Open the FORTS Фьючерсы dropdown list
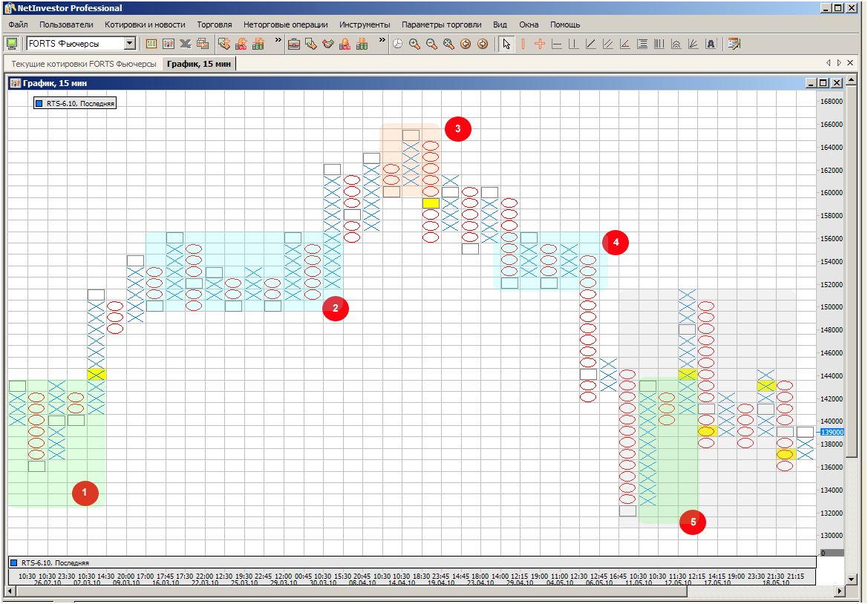868x604 pixels. pos(130,44)
